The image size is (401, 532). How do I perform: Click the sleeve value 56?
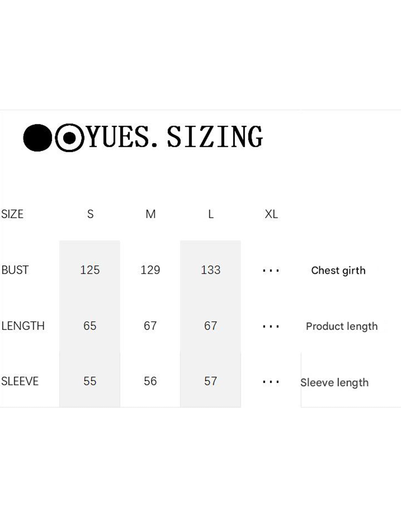[150, 381]
